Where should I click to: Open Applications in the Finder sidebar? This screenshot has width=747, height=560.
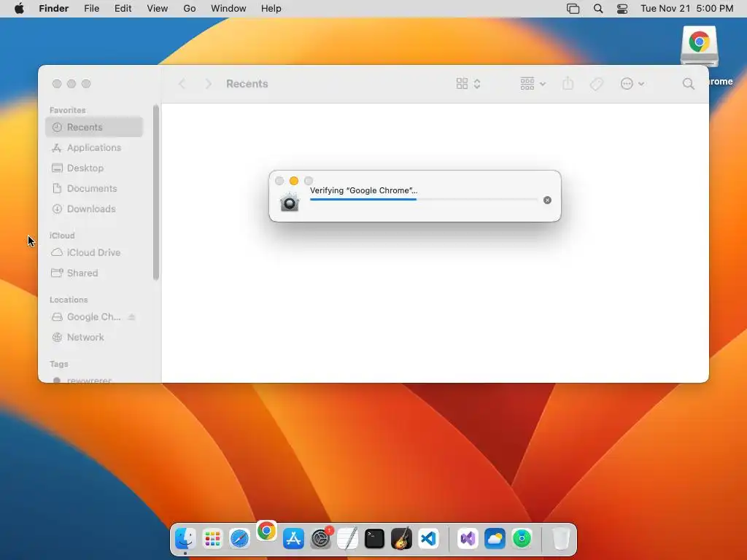(x=94, y=147)
